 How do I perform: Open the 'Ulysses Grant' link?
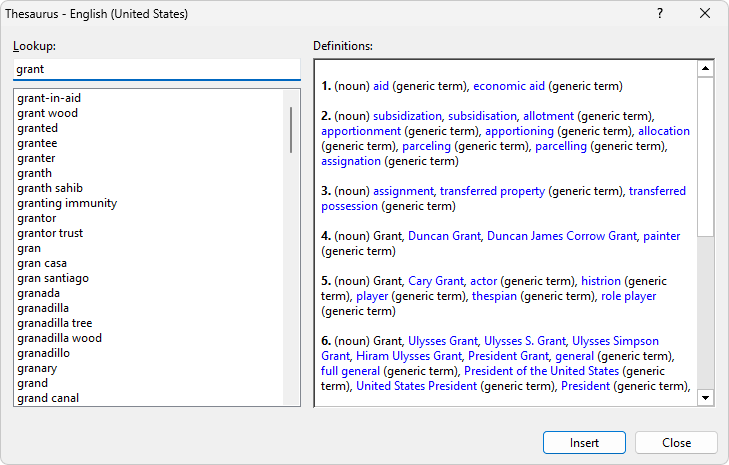443,341
